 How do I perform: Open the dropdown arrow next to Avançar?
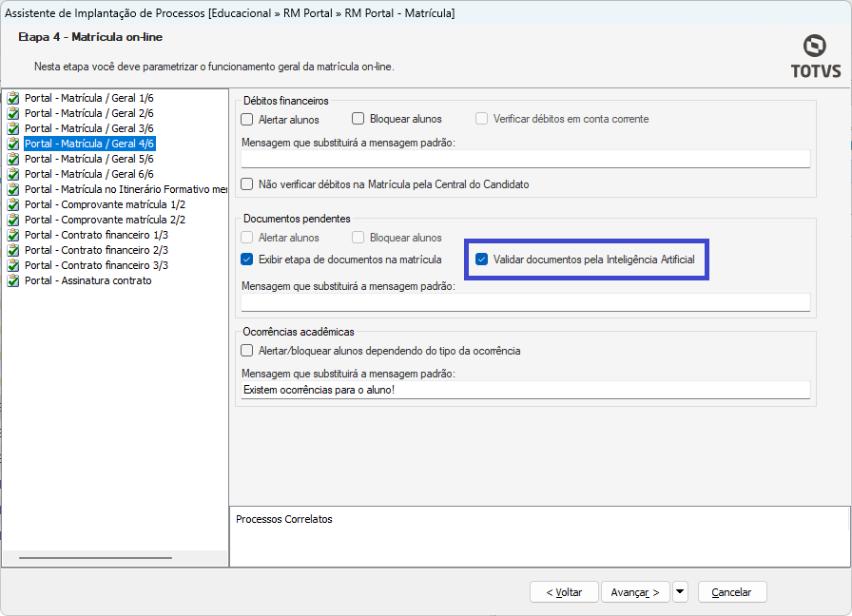coord(680,591)
